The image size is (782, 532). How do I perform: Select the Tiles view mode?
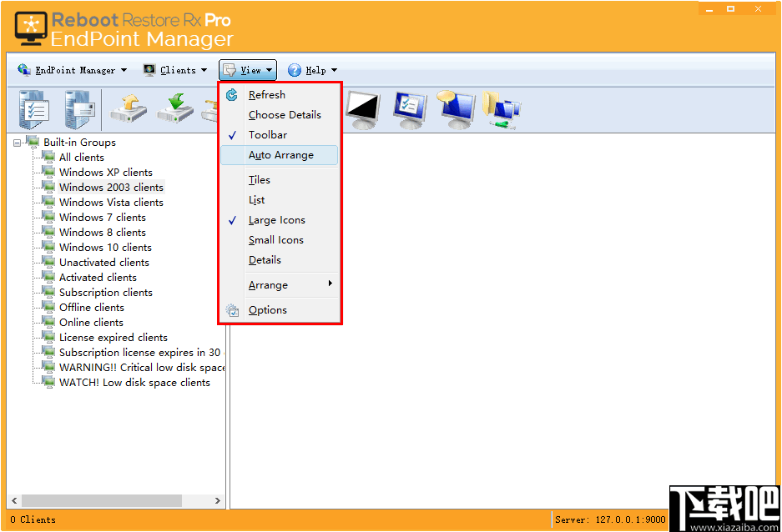(x=279, y=180)
